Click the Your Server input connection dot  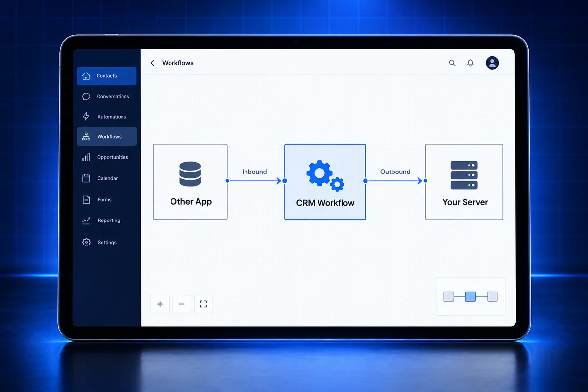(425, 181)
